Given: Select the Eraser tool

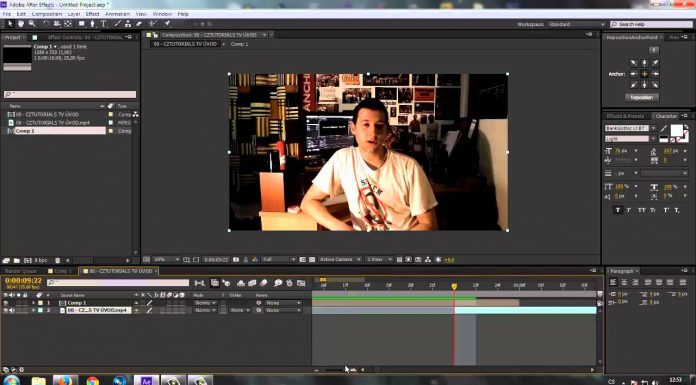Looking at the screenshot, I should [138, 24].
